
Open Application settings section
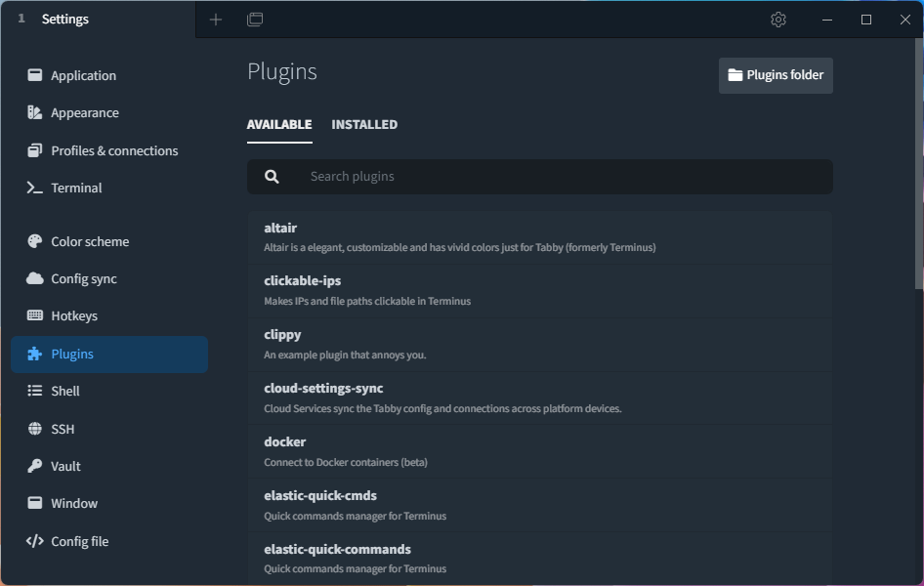(109, 75)
